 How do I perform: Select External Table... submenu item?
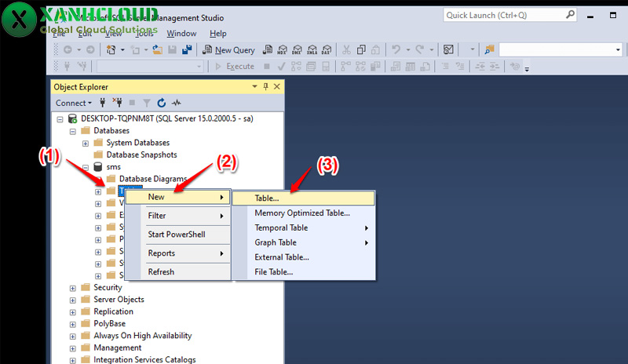tap(304, 257)
